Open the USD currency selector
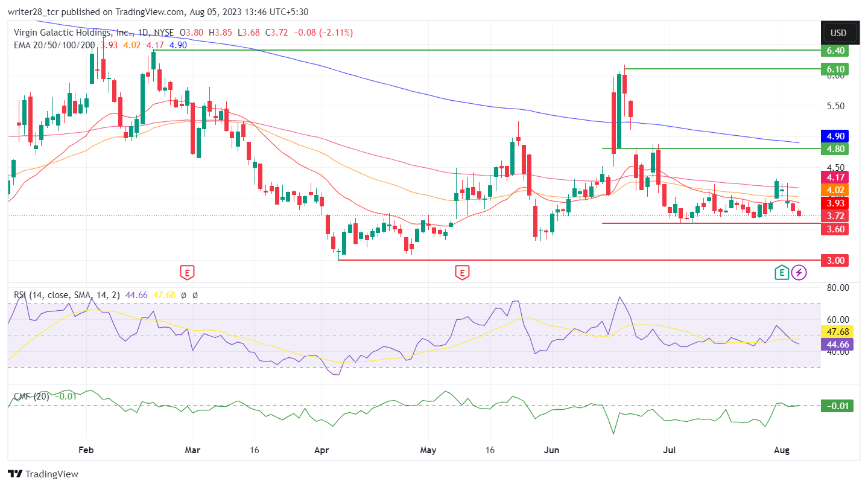This screenshot has height=487, width=868. pos(838,33)
